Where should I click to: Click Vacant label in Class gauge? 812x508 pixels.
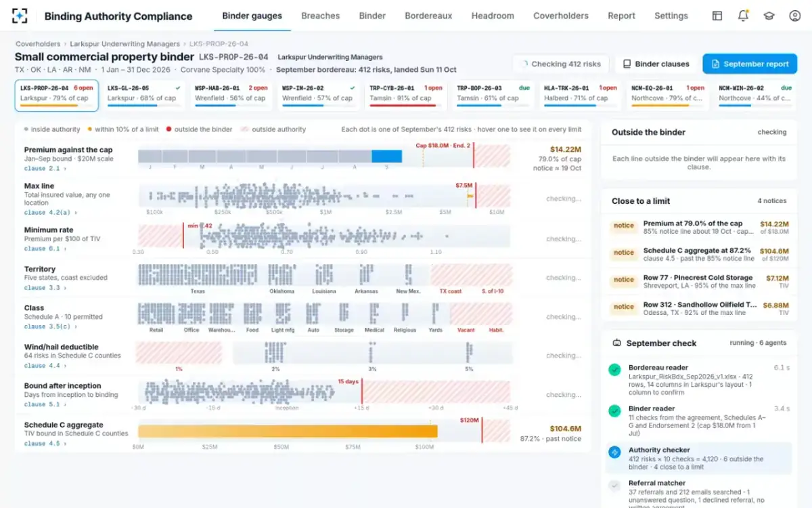point(466,330)
